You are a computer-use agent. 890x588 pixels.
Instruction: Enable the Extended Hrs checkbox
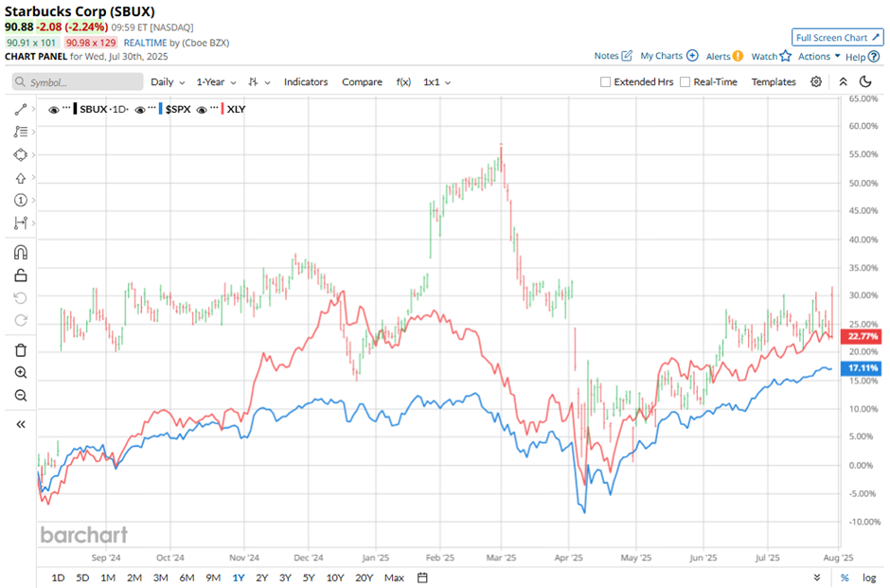point(606,81)
